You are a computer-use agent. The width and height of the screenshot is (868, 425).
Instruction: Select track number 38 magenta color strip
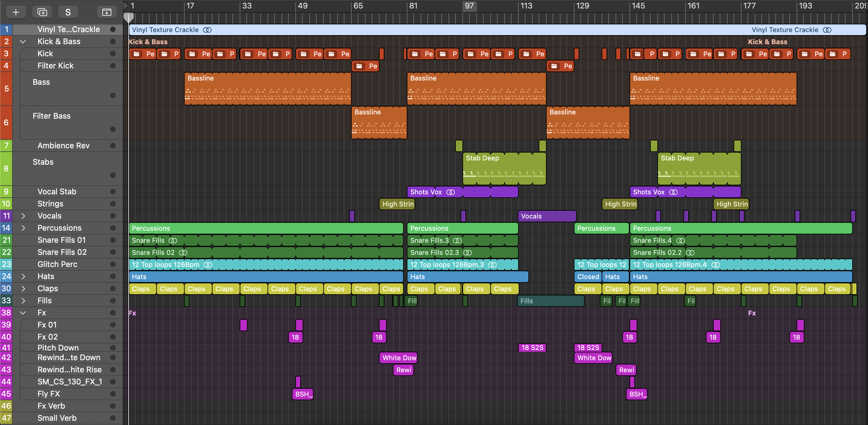click(x=6, y=313)
